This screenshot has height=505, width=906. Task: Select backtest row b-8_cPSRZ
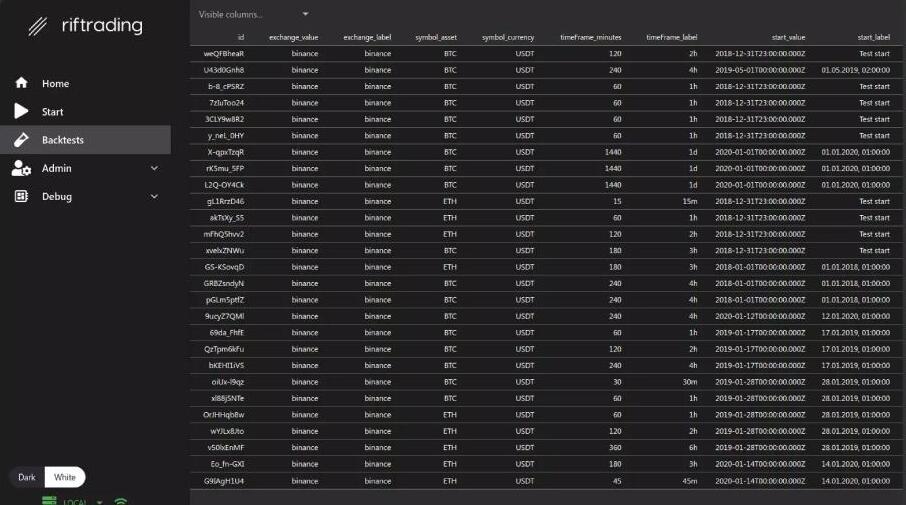point(546,86)
